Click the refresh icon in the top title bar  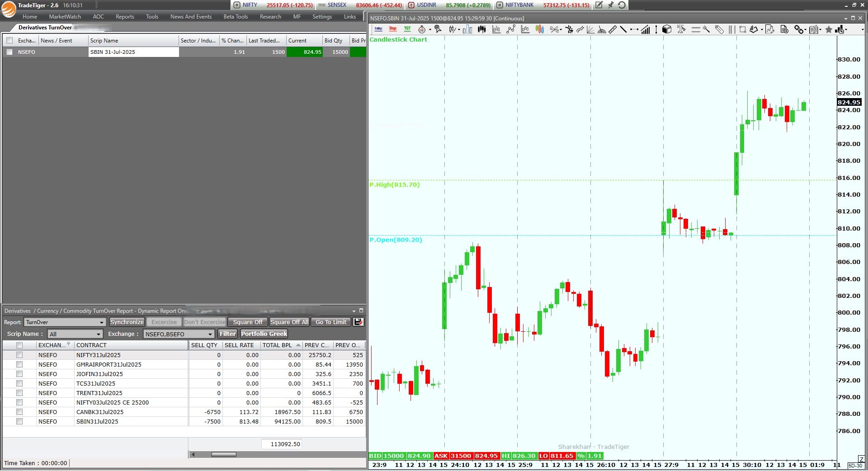(x=622, y=5)
